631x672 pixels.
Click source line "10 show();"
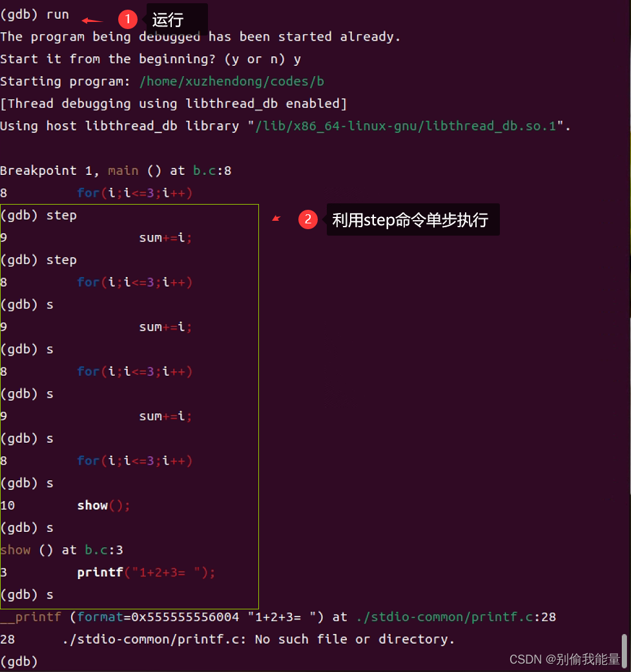pyautogui.click(x=65, y=505)
